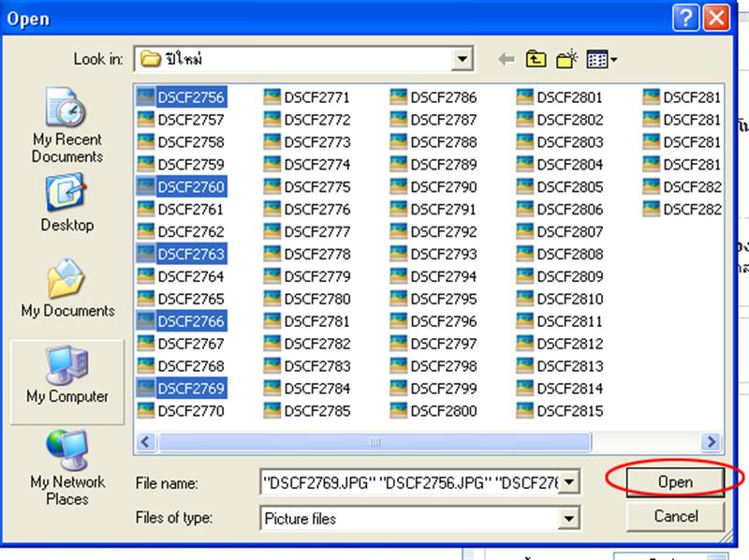
Task: Expand the Look in folder dropdown
Action: pyautogui.click(x=462, y=60)
